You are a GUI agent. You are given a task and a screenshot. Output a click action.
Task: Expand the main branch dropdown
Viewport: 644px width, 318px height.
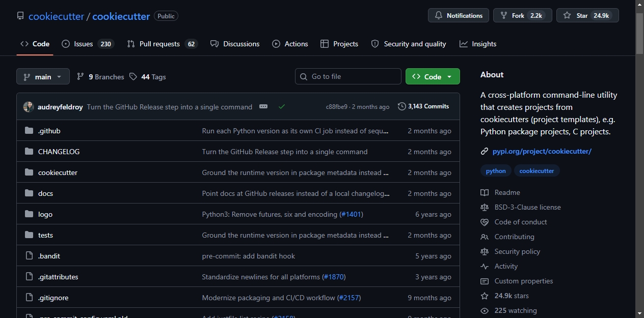(43, 77)
